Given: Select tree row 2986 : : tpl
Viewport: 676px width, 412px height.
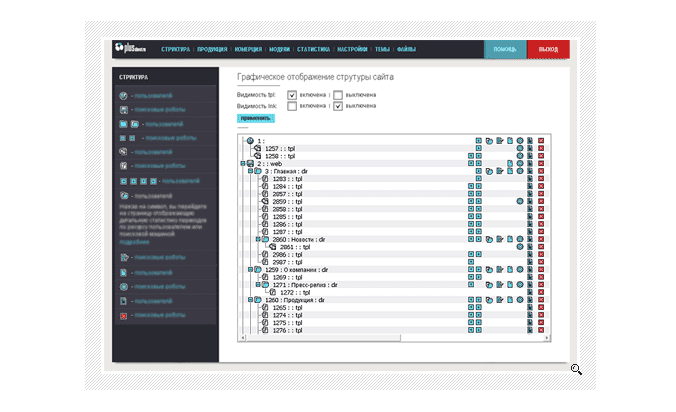Looking at the screenshot, I should 288,254.
